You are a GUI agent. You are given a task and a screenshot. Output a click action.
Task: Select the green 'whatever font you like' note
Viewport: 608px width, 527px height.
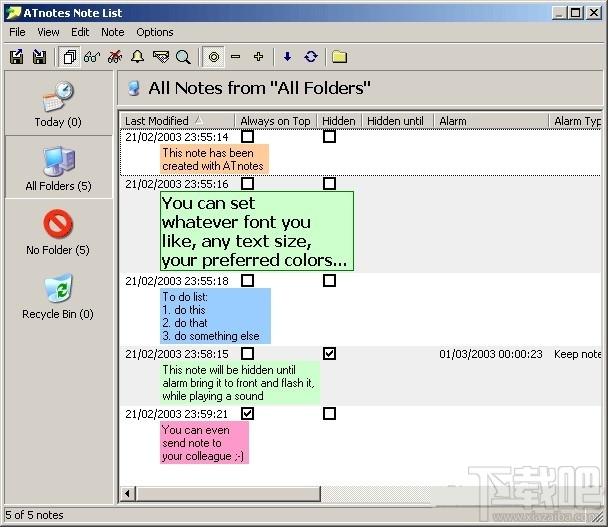click(257, 231)
